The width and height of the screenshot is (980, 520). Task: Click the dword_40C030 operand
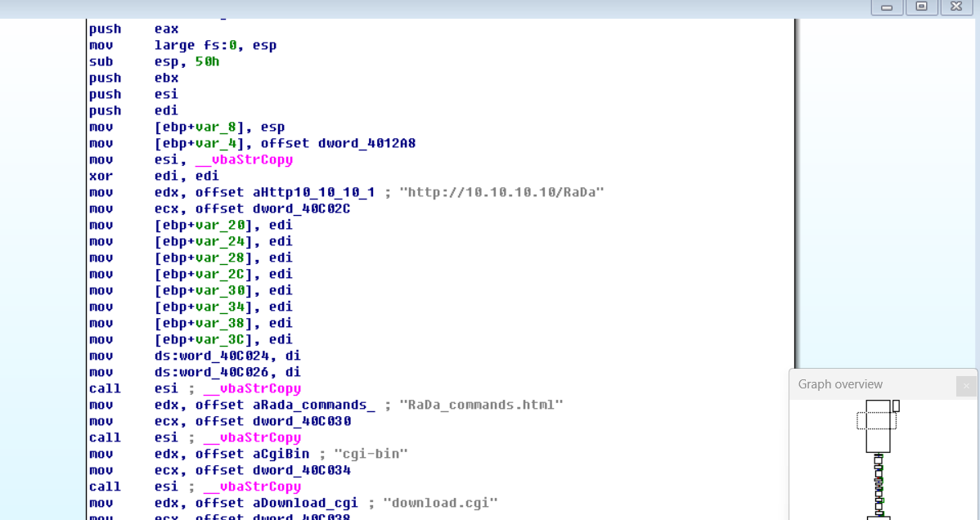tap(302, 421)
